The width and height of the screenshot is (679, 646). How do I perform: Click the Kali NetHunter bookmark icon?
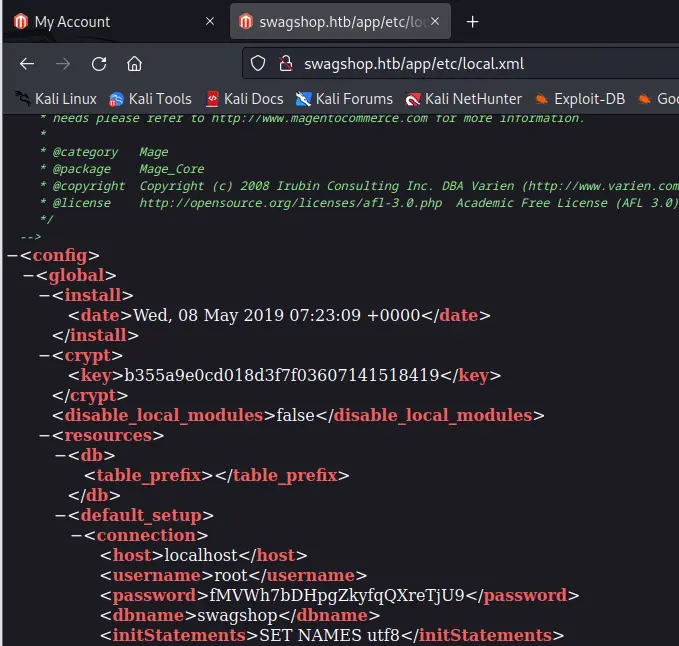413,100
